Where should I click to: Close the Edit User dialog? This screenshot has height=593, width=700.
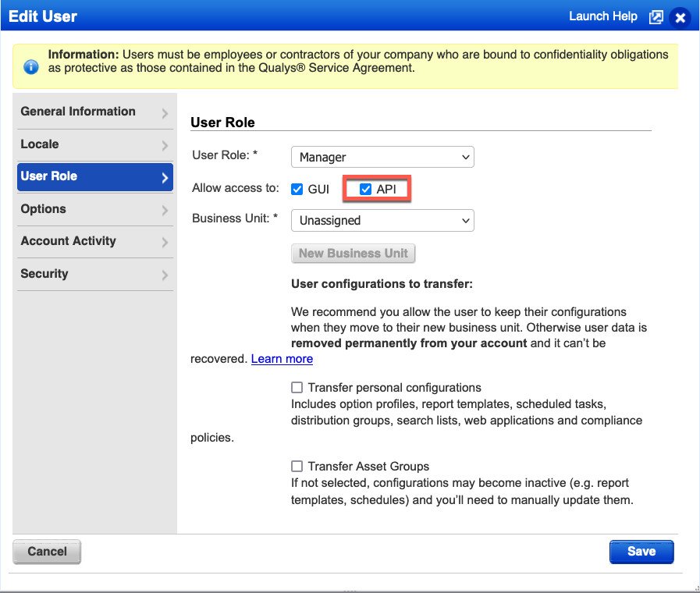click(x=680, y=17)
